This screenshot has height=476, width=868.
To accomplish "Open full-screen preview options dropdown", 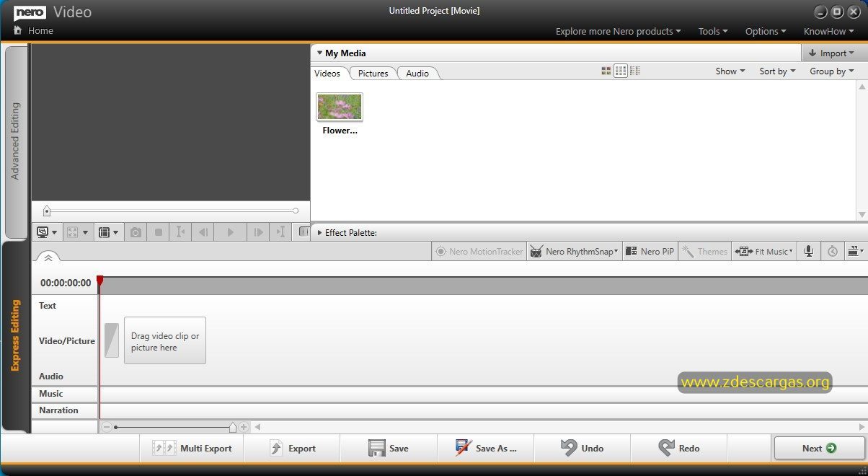I will (x=77, y=232).
